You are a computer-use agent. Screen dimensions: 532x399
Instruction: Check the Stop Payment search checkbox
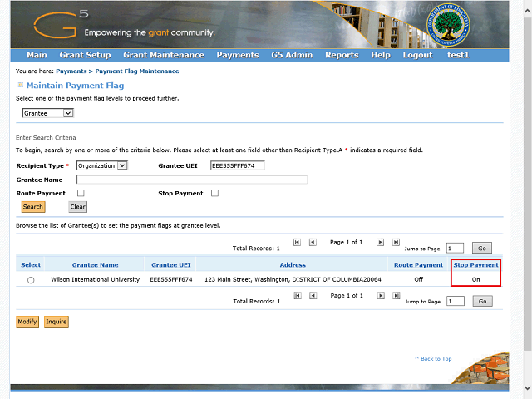coord(214,193)
